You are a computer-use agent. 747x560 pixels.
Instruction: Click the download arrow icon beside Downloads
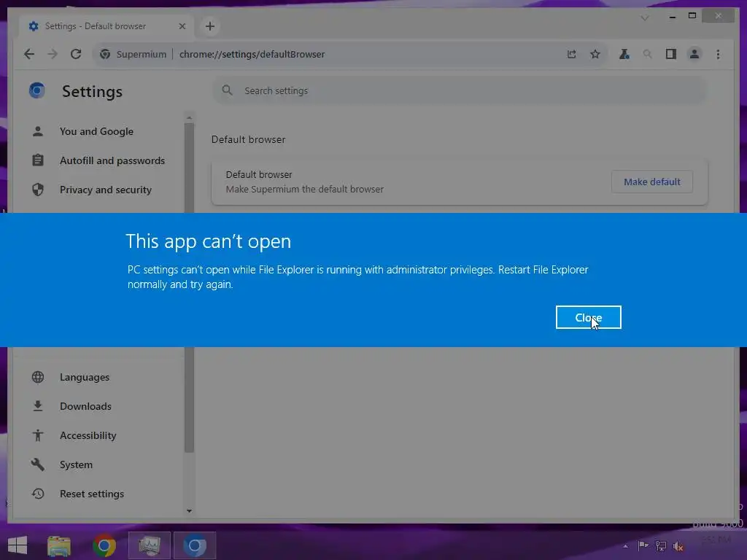tap(38, 406)
